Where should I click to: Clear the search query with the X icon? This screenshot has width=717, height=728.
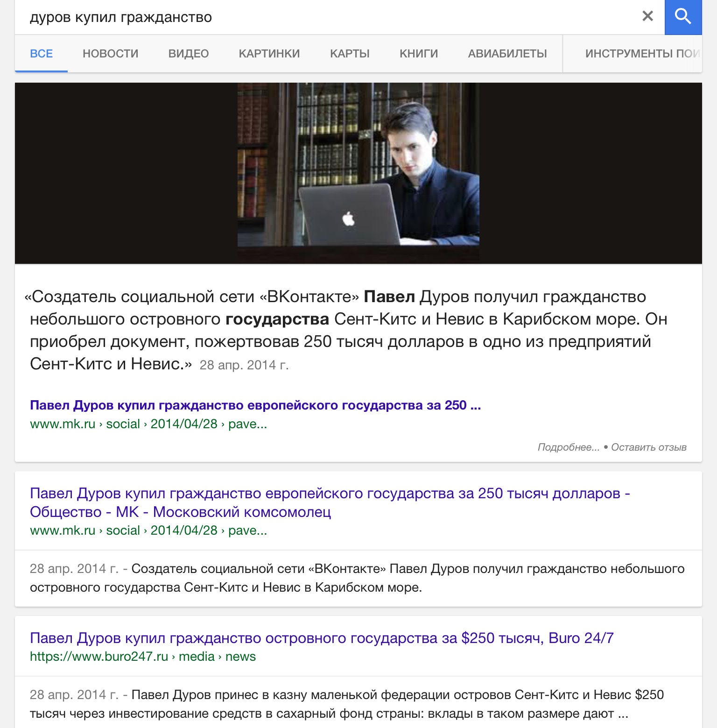[647, 16]
